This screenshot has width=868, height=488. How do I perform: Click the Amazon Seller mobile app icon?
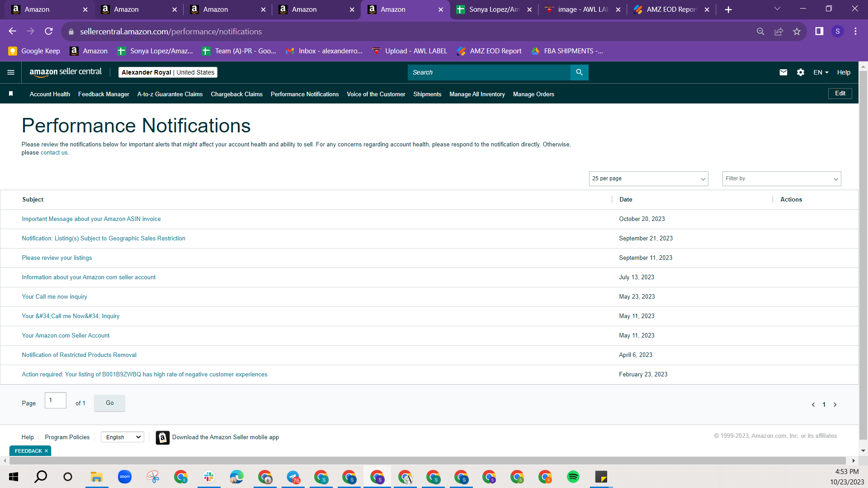click(163, 437)
